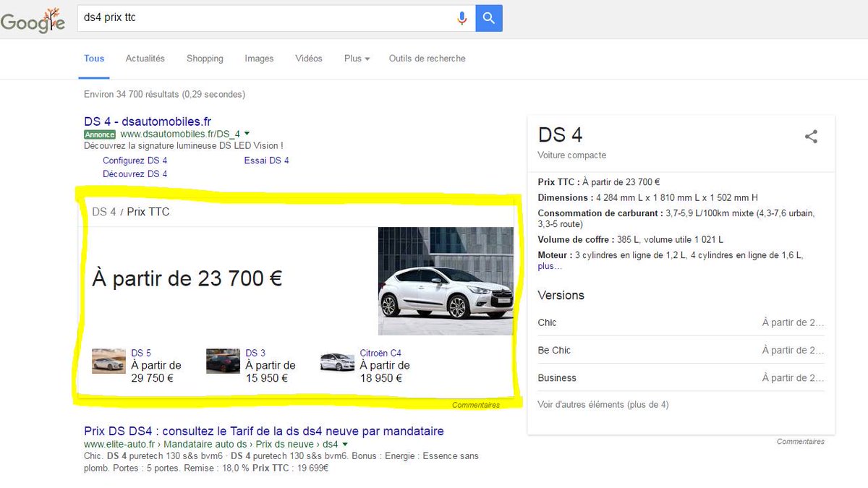Open the dsautomobiles.fr URL dropdown arrow
The width and height of the screenshot is (868, 488).
tap(247, 134)
